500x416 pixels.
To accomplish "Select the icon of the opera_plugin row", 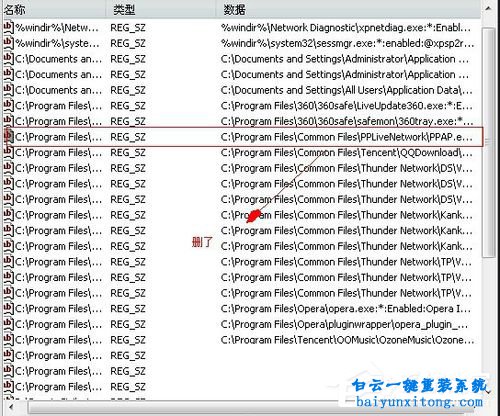I will pos(8,325).
